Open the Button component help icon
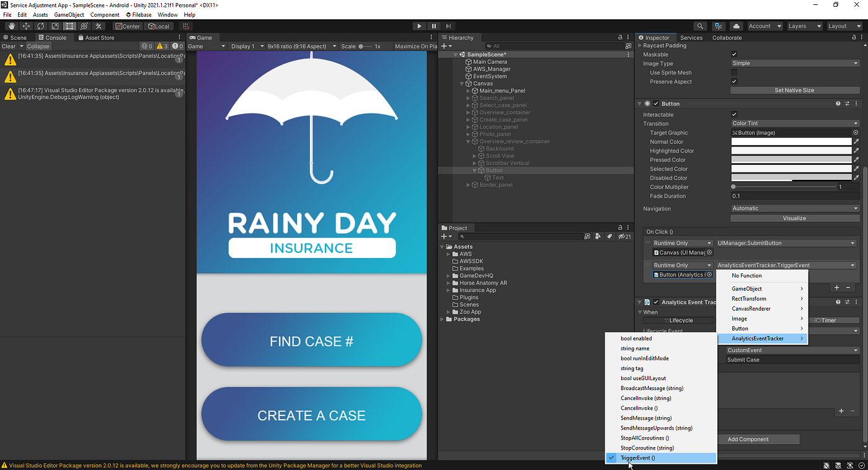This screenshot has width=868, height=470. [838, 104]
